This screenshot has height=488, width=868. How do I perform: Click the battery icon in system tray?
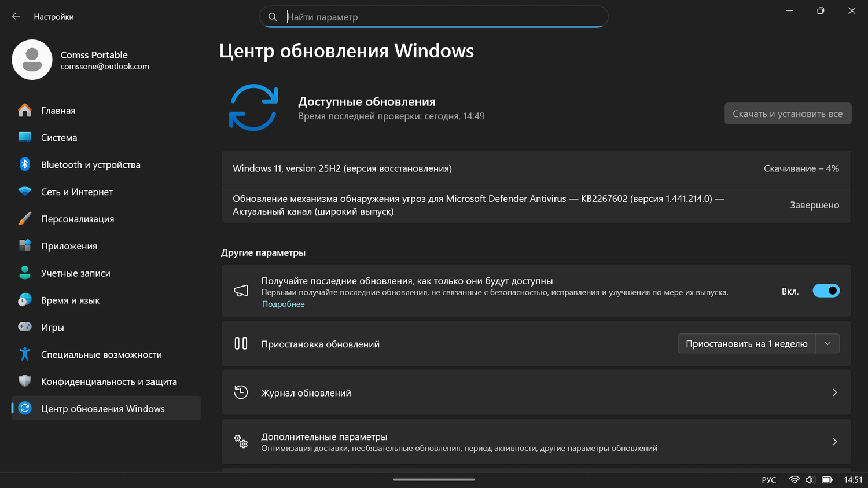point(827,480)
